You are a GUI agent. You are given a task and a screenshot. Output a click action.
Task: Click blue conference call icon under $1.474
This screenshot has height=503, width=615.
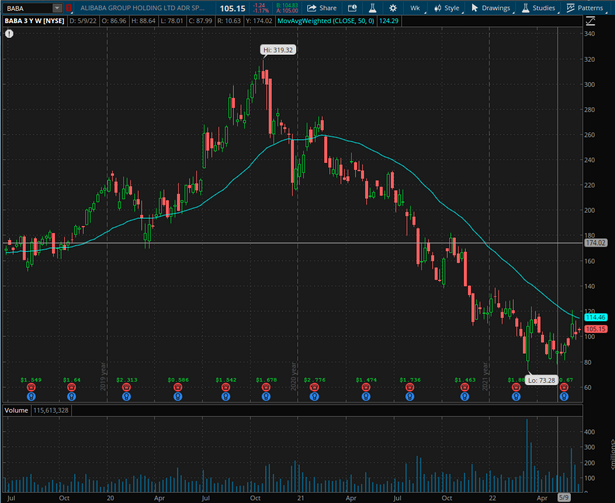coord(366,397)
